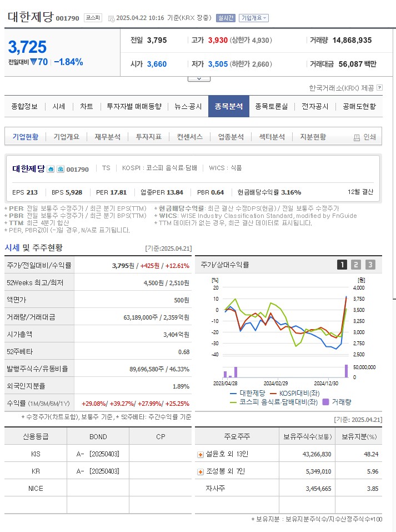Viewport: 396px width, 532px height.
Task: Open the home icon next to 대한제당
Action: [x=51, y=169]
